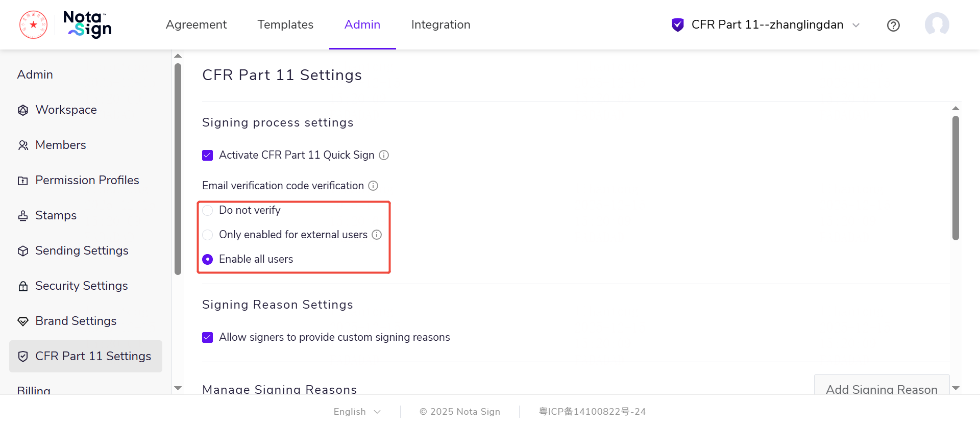Open the user profile avatar
Image resolution: width=980 pixels, height=428 pixels.
pyautogui.click(x=937, y=24)
